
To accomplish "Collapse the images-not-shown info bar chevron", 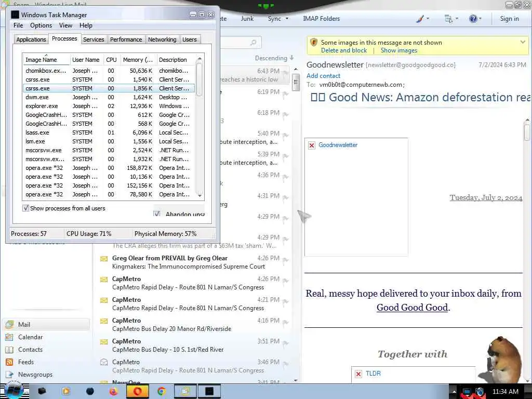I will (523, 42).
